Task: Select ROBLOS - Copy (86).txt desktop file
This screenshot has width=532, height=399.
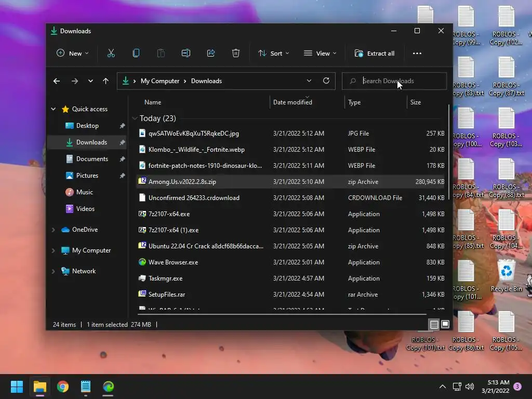Action: 466,331
